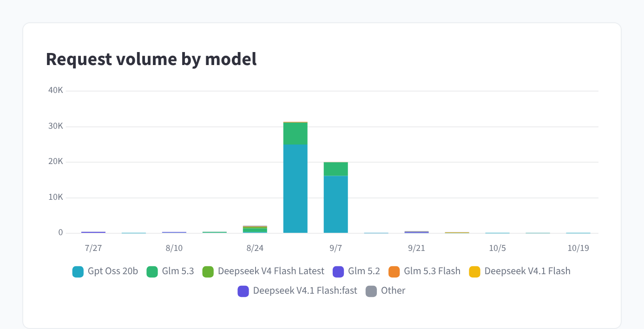The image size is (644, 329).
Task: Click the 0 y-axis label
Action: tap(60, 233)
